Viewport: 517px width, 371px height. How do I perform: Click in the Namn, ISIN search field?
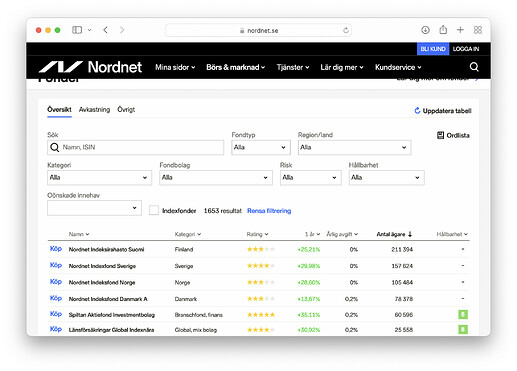136,147
